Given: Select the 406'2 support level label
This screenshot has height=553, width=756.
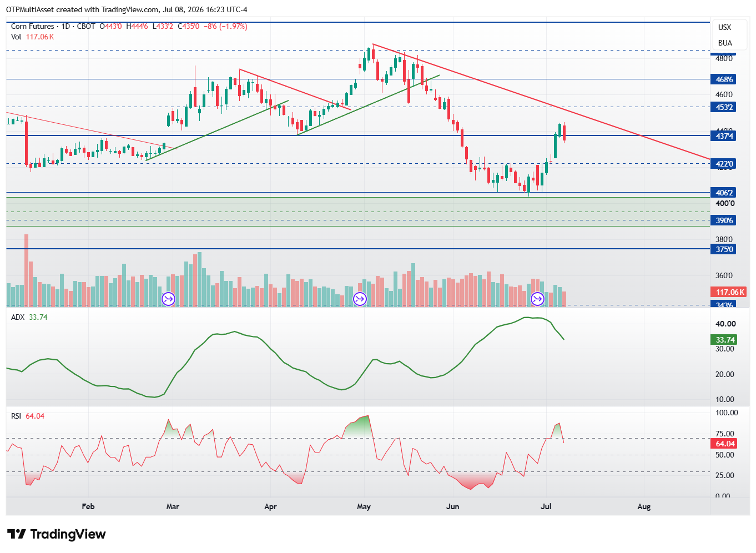Looking at the screenshot, I should coord(723,193).
